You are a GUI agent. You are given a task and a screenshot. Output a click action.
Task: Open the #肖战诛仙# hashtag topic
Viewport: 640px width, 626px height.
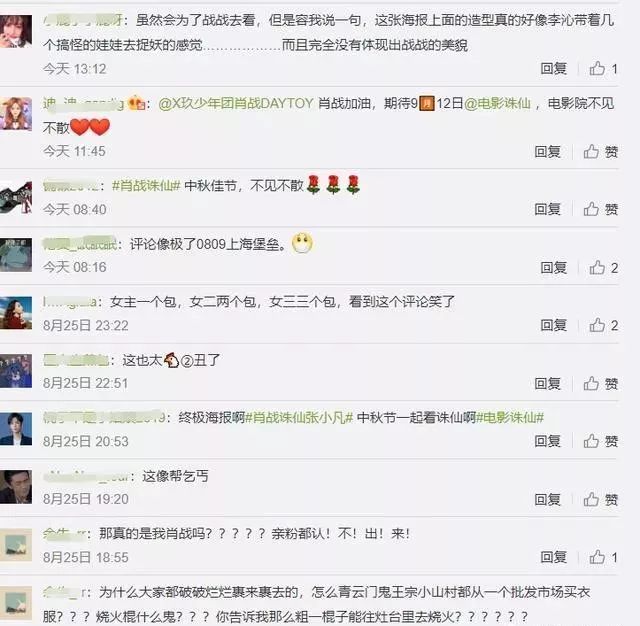(146, 186)
